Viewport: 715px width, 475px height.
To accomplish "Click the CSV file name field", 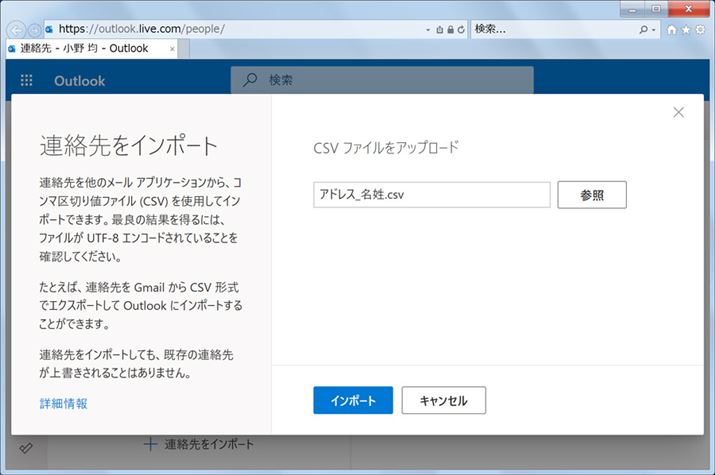I will pyautogui.click(x=431, y=195).
